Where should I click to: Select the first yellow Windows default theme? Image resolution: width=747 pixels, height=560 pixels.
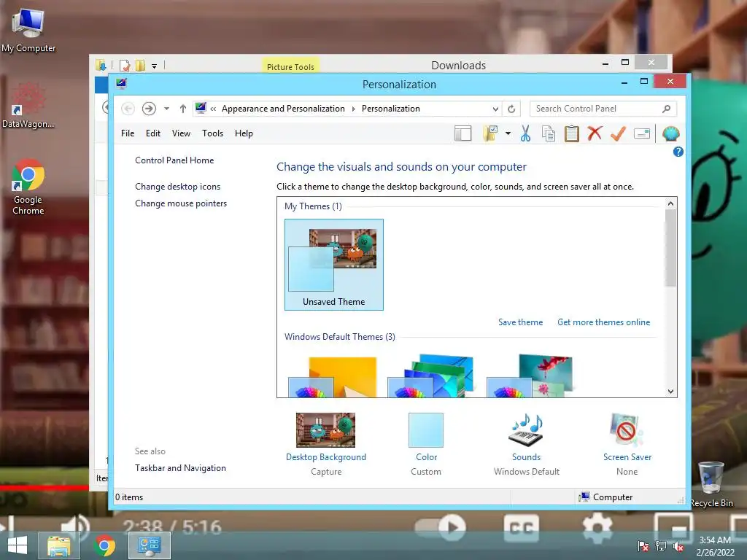333,376
